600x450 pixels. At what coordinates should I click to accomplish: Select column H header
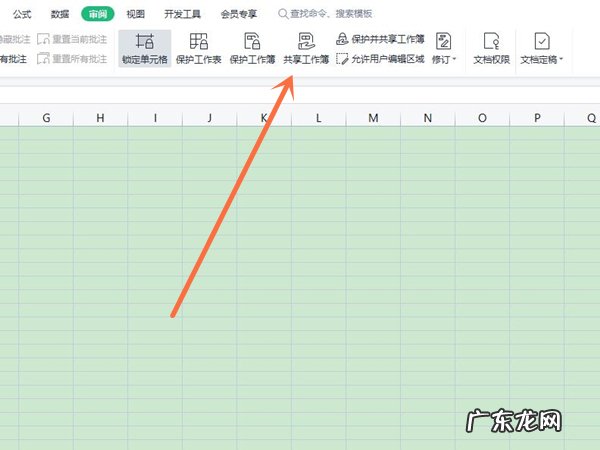pyautogui.click(x=100, y=117)
